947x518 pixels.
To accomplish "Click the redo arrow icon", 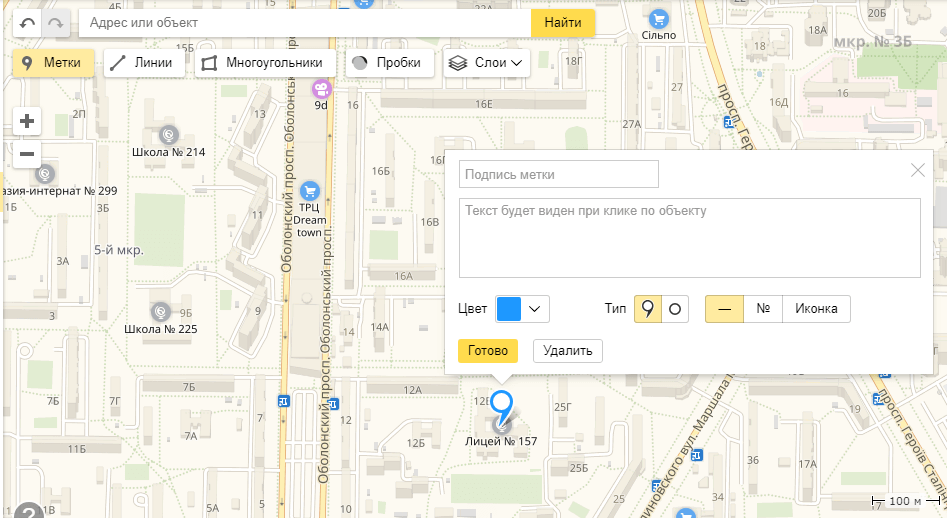I will [57, 22].
